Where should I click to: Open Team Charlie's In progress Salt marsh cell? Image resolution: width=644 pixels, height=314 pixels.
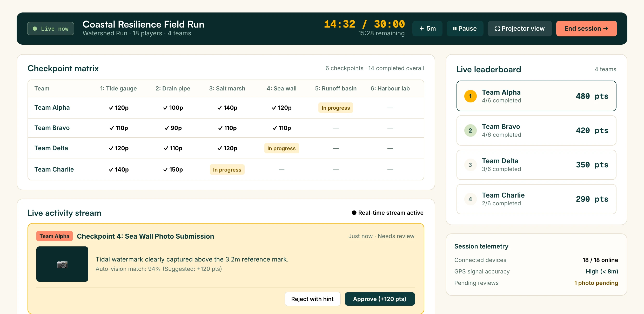tap(227, 170)
